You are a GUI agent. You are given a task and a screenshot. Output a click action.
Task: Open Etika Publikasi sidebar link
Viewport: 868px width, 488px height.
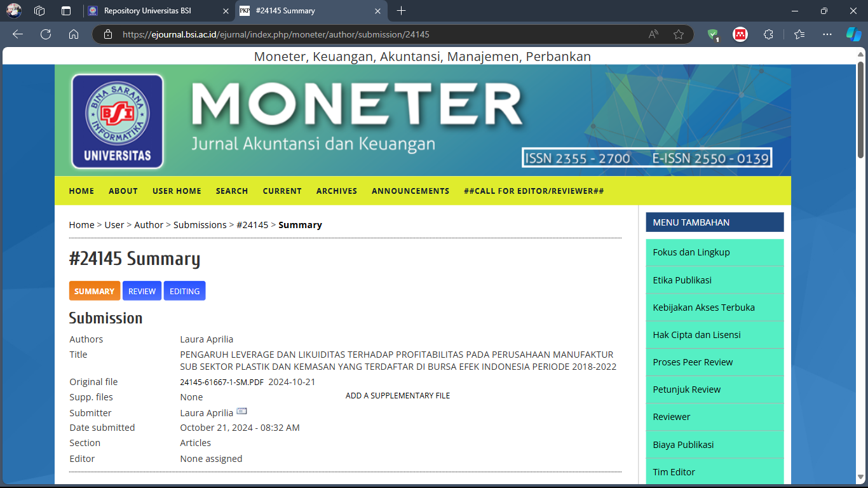715,280
